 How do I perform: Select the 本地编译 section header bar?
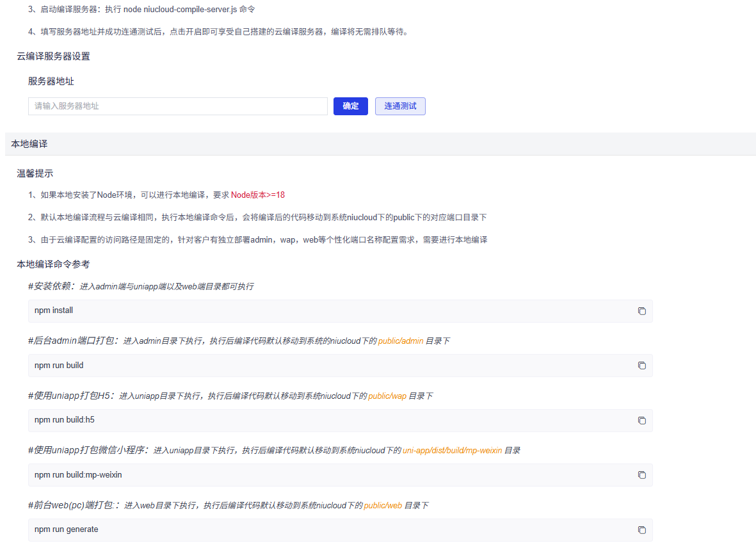click(x=380, y=144)
